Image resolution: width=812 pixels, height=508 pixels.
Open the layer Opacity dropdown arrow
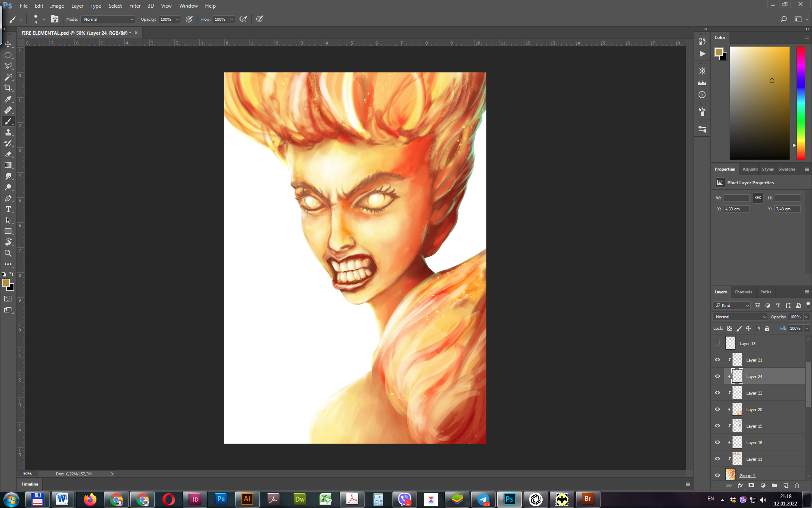(x=807, y=317)
